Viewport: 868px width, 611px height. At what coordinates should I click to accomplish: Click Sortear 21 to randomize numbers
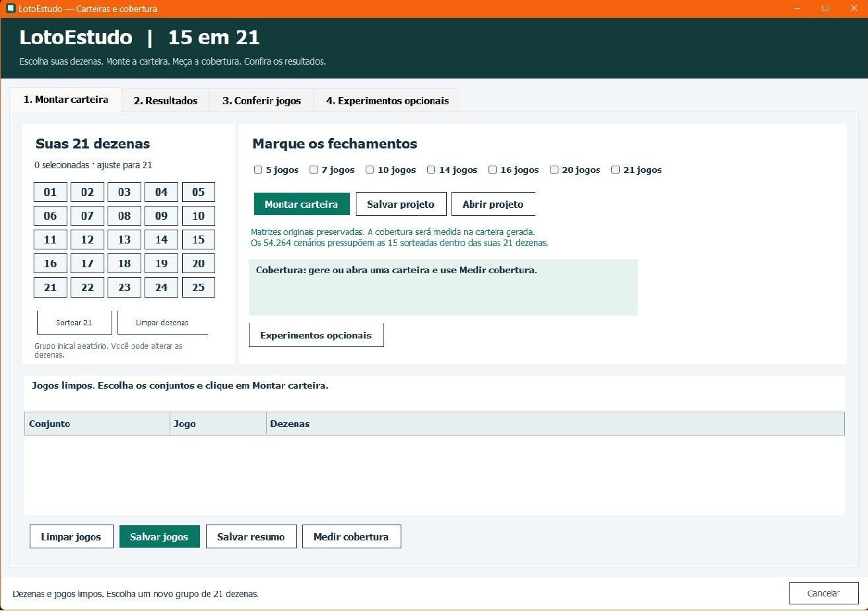click(74, 323)
